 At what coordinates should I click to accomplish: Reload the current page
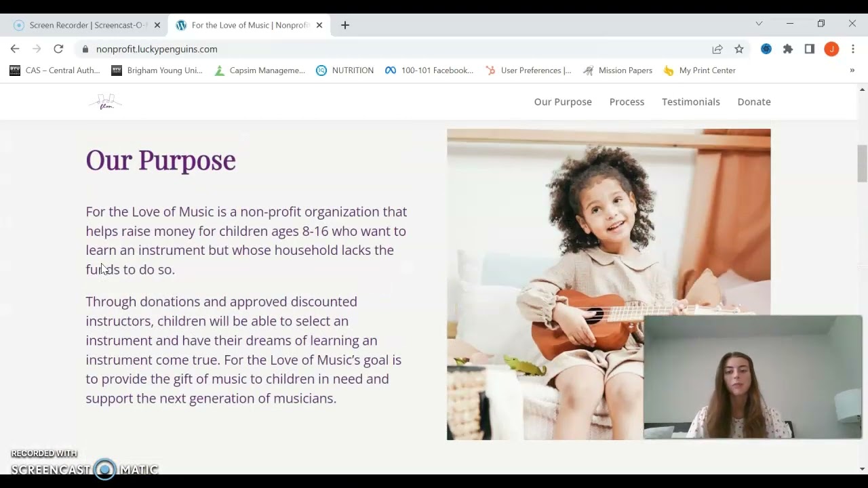tap(58, 49)
